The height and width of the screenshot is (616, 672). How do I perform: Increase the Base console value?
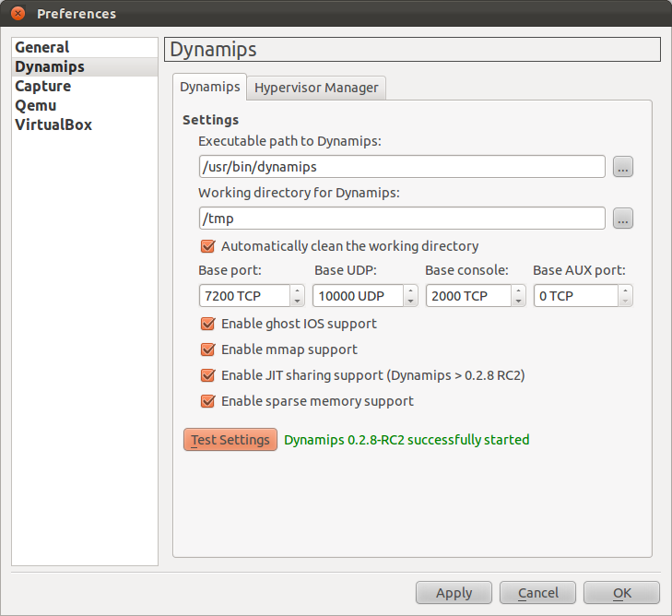pos(519,290)
